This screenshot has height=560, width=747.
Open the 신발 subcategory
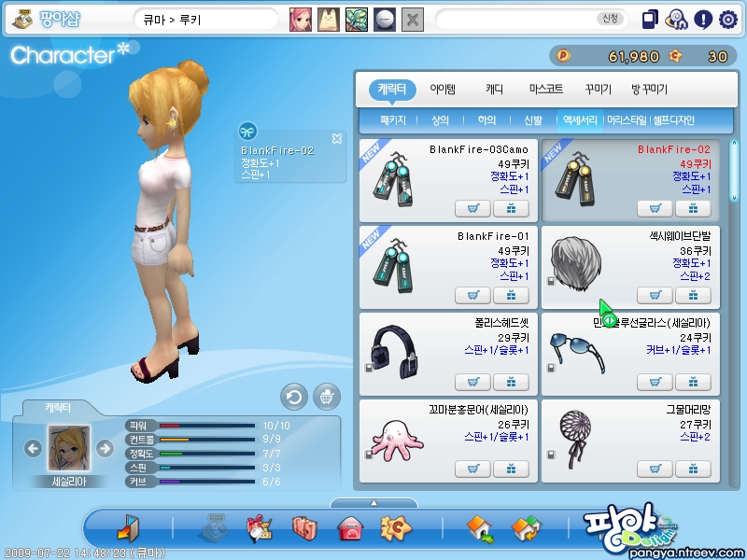click(532, 120)
